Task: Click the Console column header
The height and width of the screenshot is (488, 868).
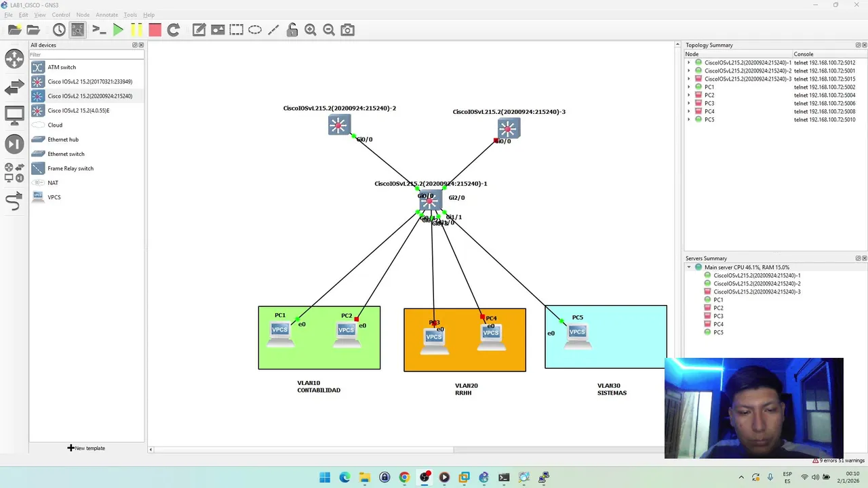Action: 829,54
